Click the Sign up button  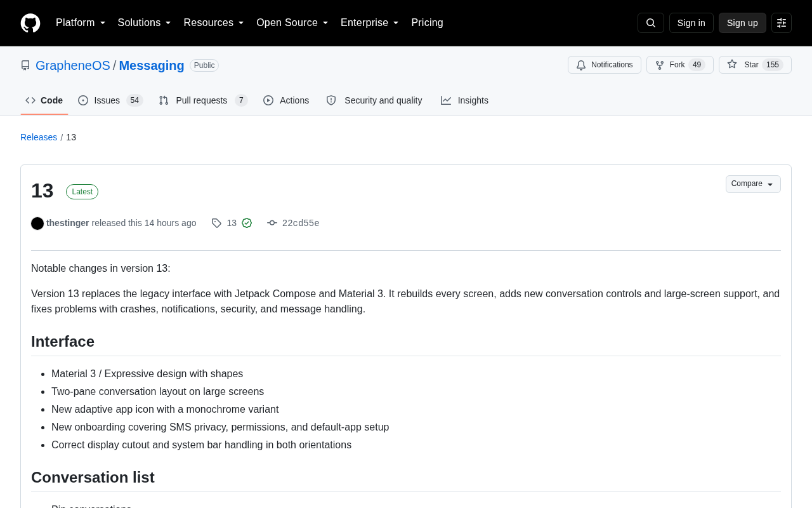tap(742, 23)
